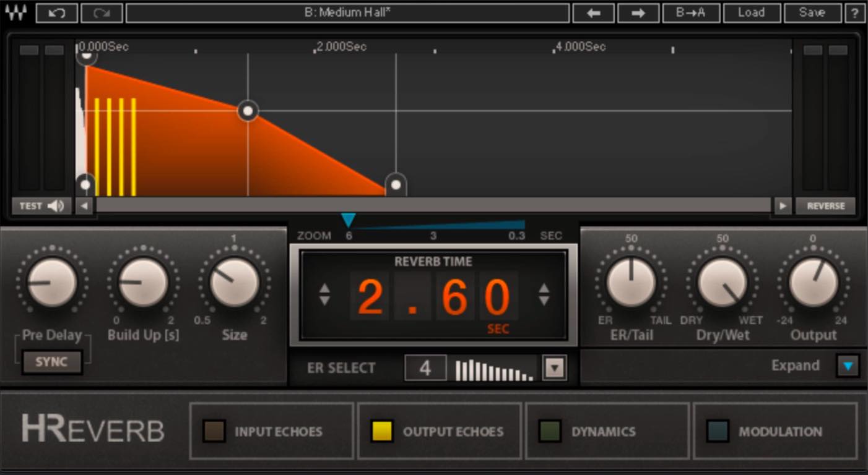The width and height of the screenshot is (868, 475).
Task: Open the OUTPUT ECHOES tab
Action: pyautogui.click(x=440, y=431)
